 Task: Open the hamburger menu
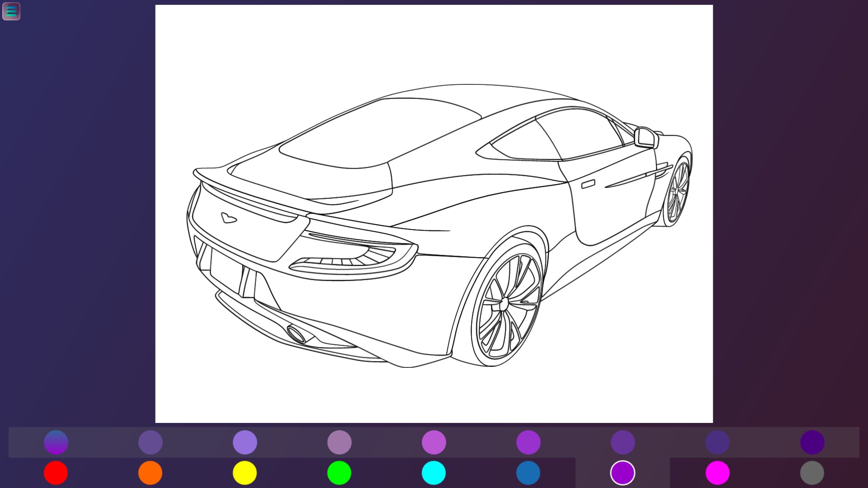pyautogui.click(x=11, y=11)
